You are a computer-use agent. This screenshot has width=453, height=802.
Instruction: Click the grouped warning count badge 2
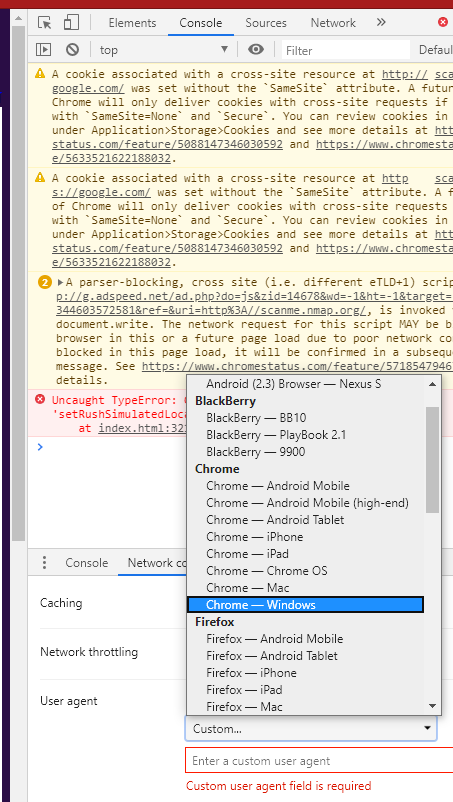pyautogui.click(x=45, y=282)
